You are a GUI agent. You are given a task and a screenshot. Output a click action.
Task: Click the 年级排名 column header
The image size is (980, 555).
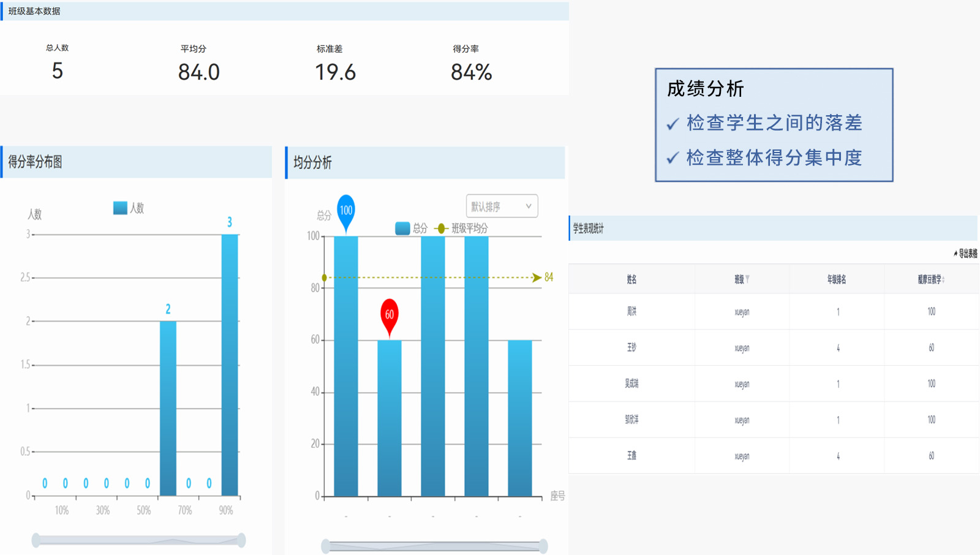[x=836, y=279]
